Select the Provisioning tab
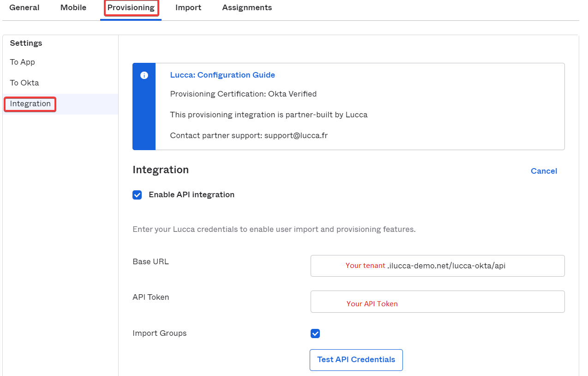This screenshot has height=376, width=588. coord(131,8)
